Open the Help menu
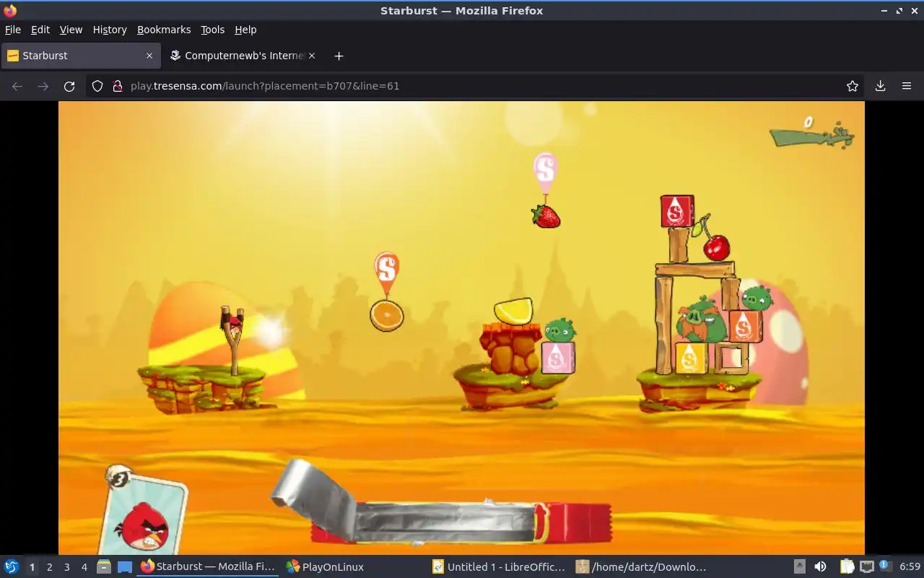 pyautogui.click(x=245, y=30)
